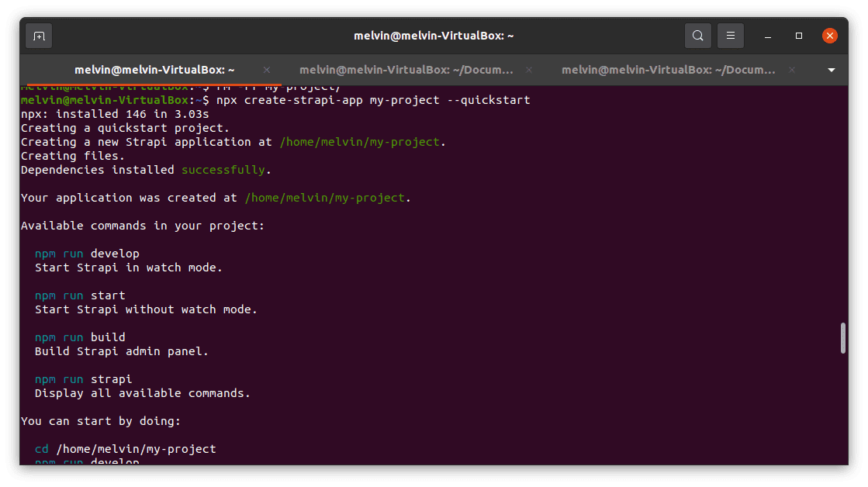Viewport: 868px width, 487px height.
Task: Minimize the terminal window
Action: click(x=768, y=36)
